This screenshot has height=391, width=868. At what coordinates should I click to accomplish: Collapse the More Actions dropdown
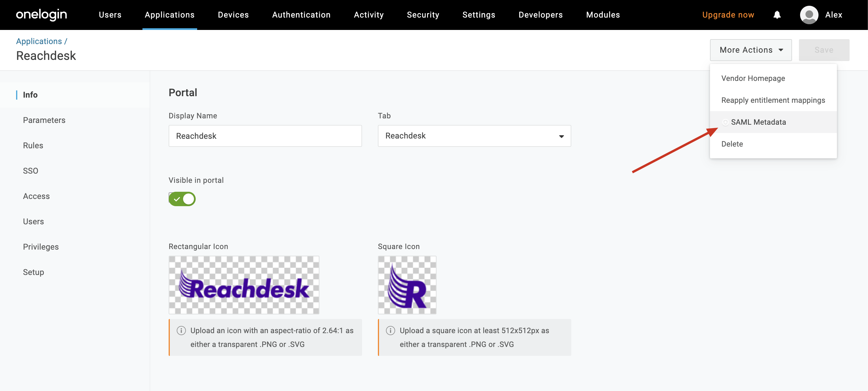click(x=751, y=50)
